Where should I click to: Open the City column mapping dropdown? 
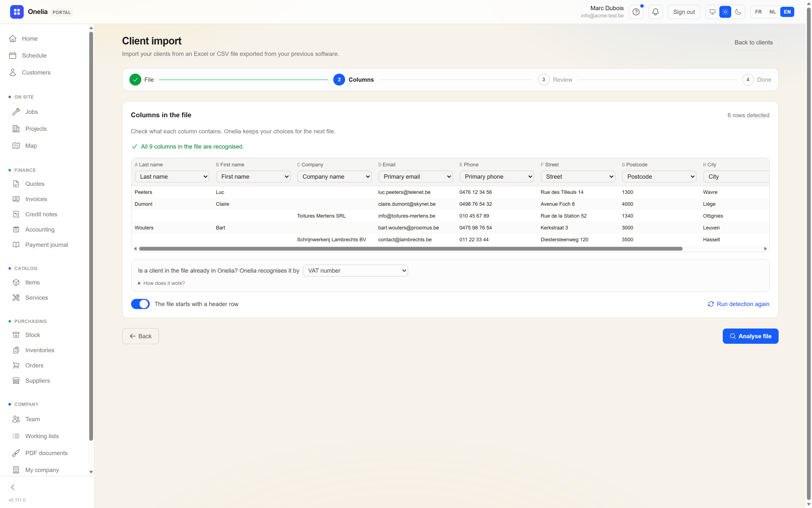(736, 177)
